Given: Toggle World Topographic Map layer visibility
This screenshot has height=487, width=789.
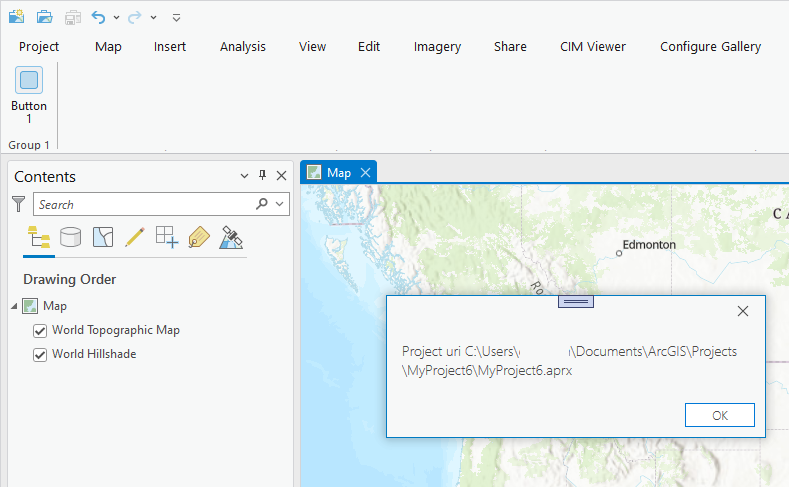Looking at the screenshot, I should point(40,330).
